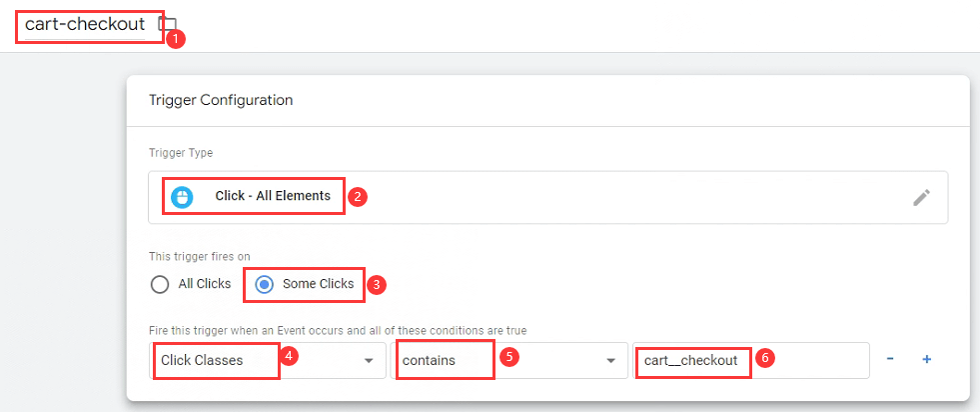Add a condition with the plus icon
Screen dimensions: 980x412
(x=927, y=359)
